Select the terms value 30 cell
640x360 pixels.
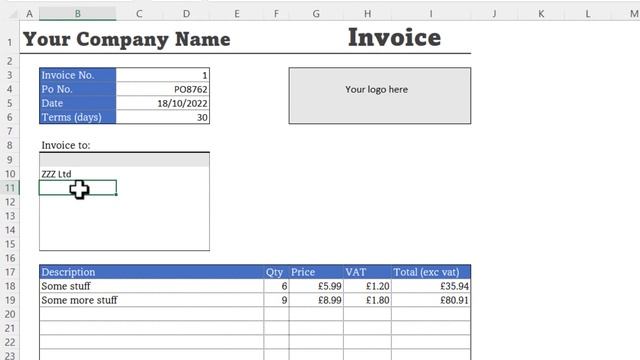(x=163, y=117)
